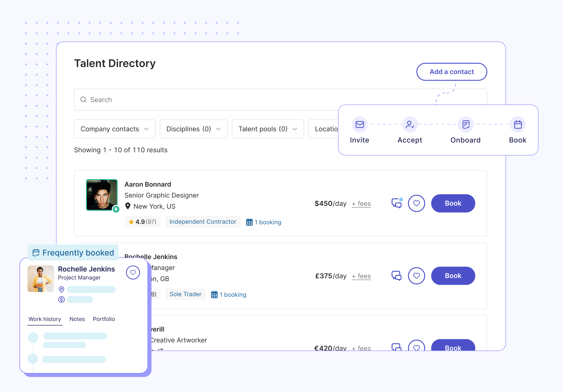Screen dimensions: 563x392
Task: Switch to the Portfolio tab
Action: coord(104,319)
